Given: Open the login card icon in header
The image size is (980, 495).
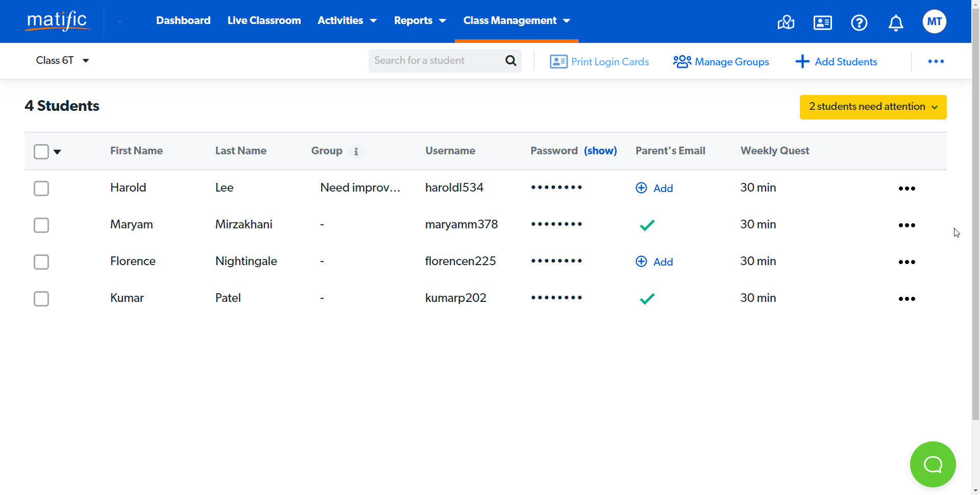Looking at the screenshot, I should (x=822, y=22).
